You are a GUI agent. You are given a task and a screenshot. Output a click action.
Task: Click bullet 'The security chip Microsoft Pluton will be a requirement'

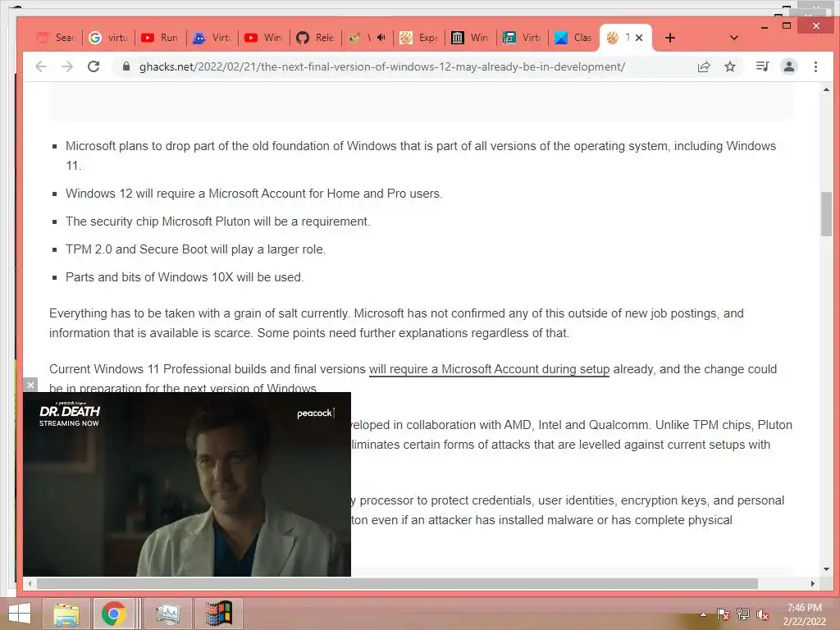point(217,221)
